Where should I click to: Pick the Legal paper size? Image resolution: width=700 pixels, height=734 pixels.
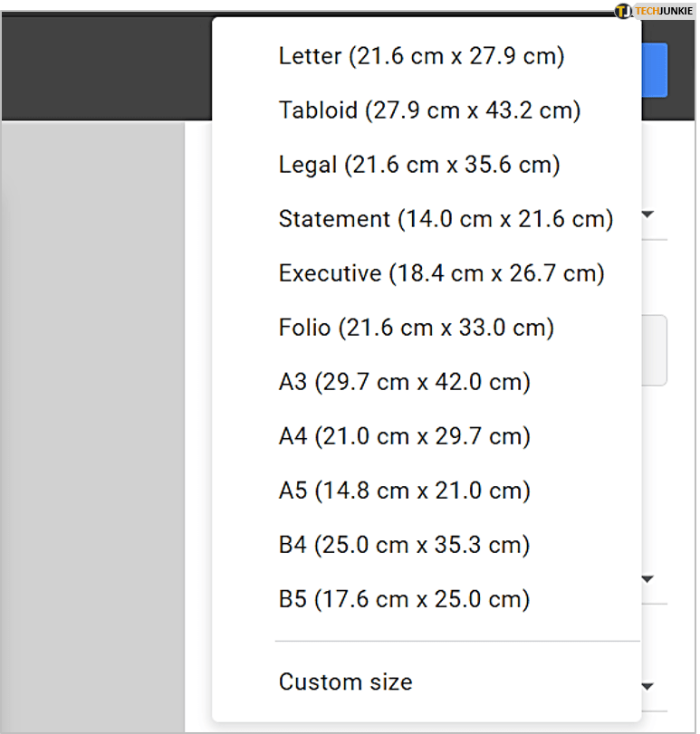tap(419, 165)
